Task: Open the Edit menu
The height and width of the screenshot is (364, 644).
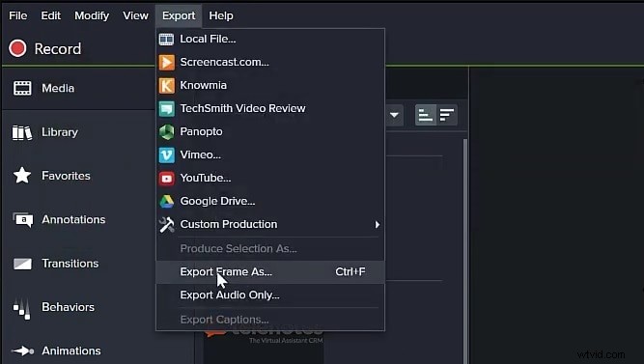Action: (50, 15)
